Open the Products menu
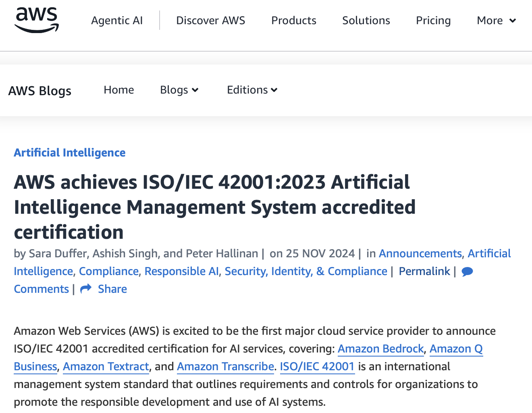 pyautogui.click(x=293, y=21)
